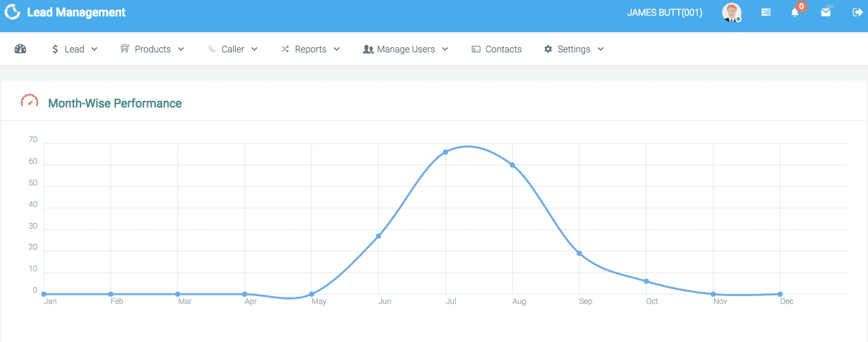Click the Lead Management logo icon
The image size is (868, 342).
click(x=12, y=12)
